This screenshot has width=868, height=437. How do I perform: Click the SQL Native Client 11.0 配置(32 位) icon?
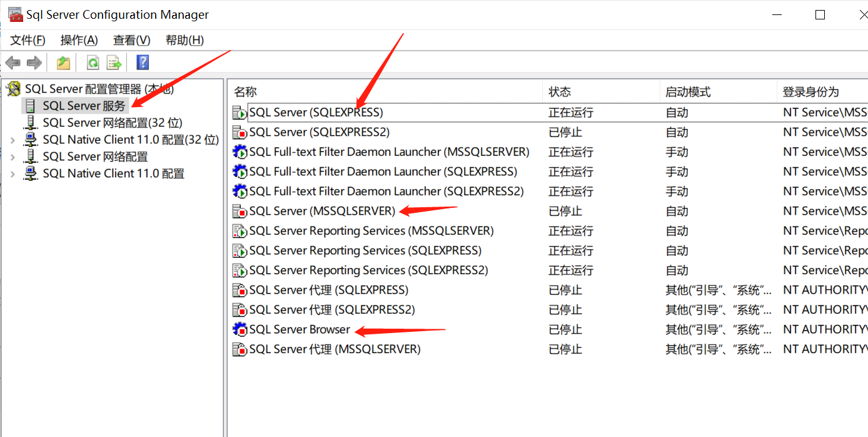point(31,140)
